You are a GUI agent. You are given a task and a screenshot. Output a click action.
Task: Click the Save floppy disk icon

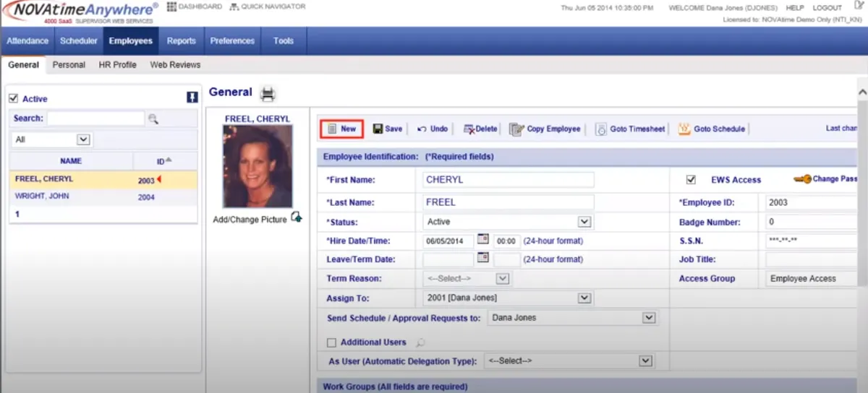(x=378, y=129)
